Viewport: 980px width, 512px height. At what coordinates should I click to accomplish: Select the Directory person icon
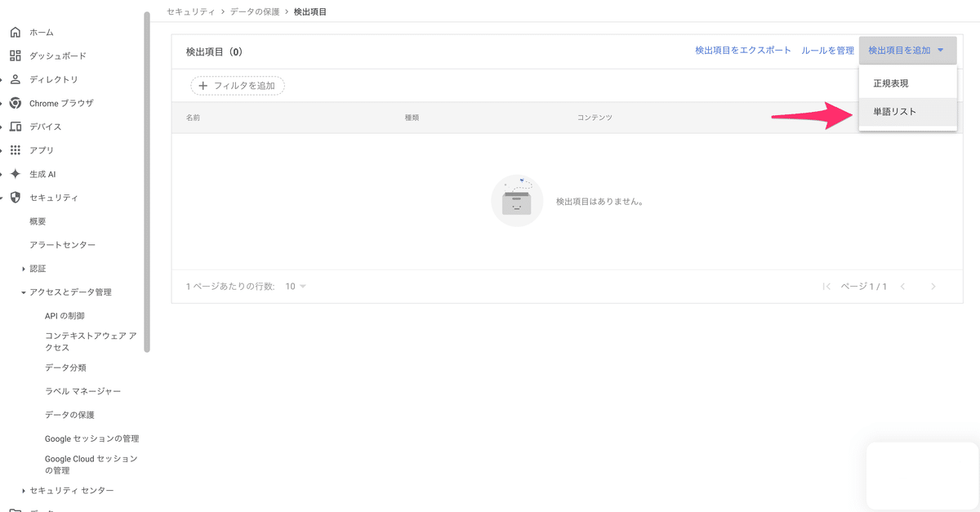[15, 79]
